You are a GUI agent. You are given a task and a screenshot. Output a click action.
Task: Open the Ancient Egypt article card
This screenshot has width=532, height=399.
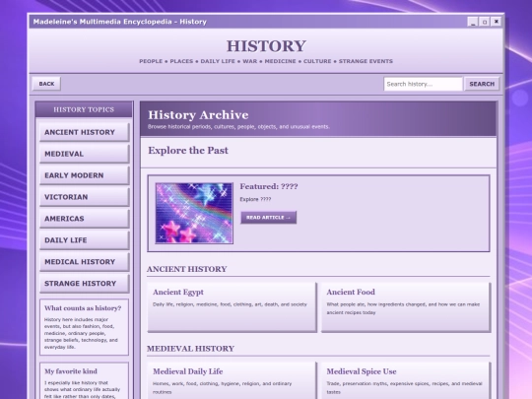pyautogui.click(x=233, y=307)
